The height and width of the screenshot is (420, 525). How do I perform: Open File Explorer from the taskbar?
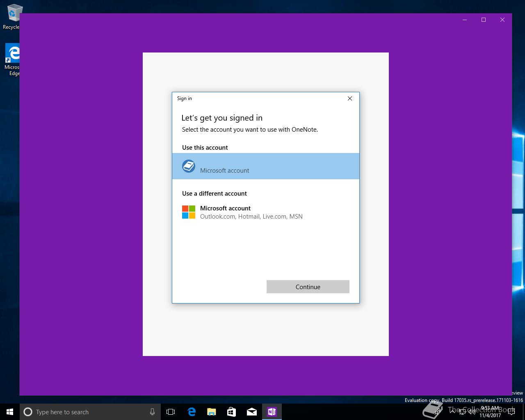[211, 412]
